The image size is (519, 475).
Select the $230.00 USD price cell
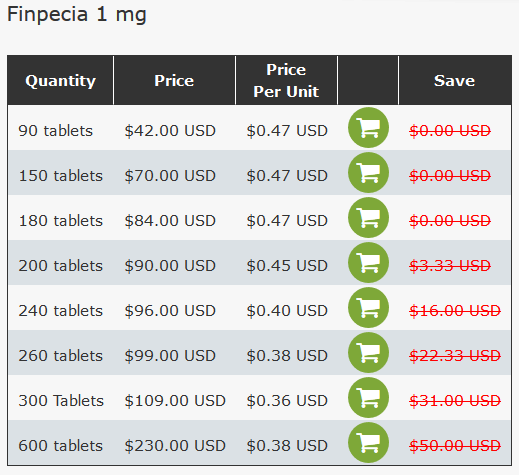point(175,446)
